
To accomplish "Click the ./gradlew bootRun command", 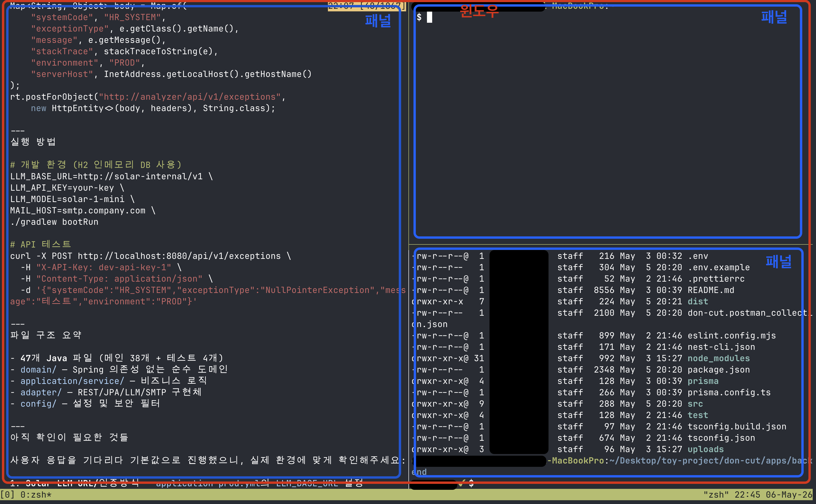I will click(54, 222).
